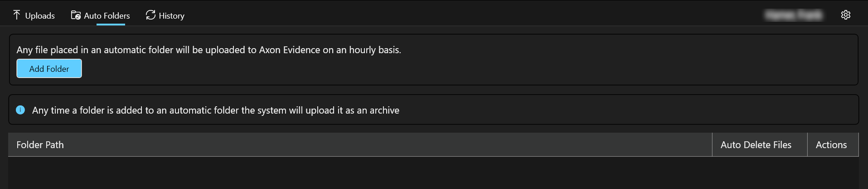Click the blurred user name at top right
This screenshot has width=868, height=189.
tap(794, 15)
